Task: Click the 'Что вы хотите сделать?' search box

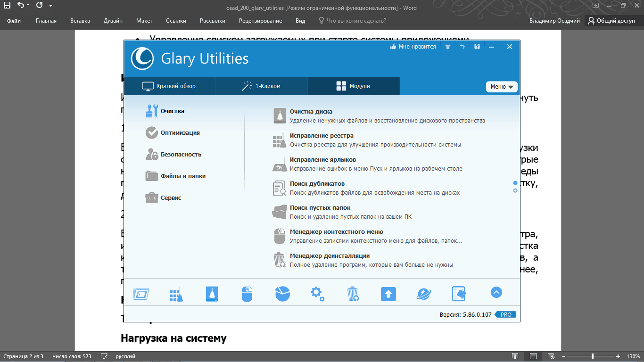Action: pyautogui.click(x=353, y=21)
